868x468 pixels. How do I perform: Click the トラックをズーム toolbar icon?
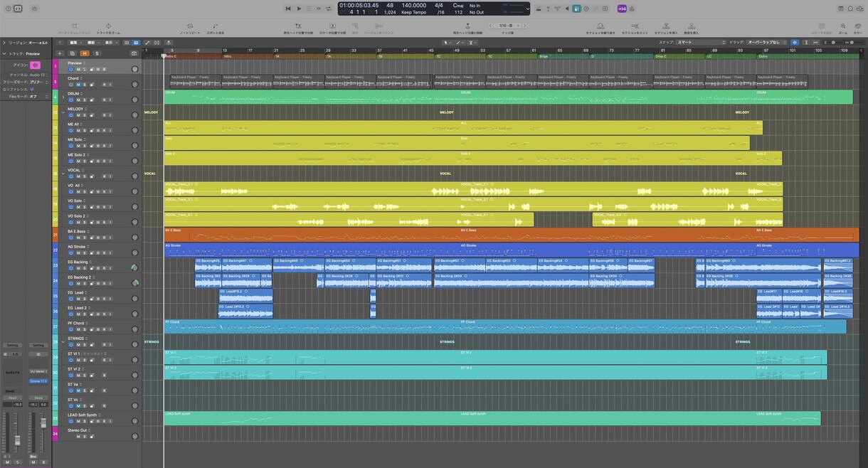click(108, 28)
